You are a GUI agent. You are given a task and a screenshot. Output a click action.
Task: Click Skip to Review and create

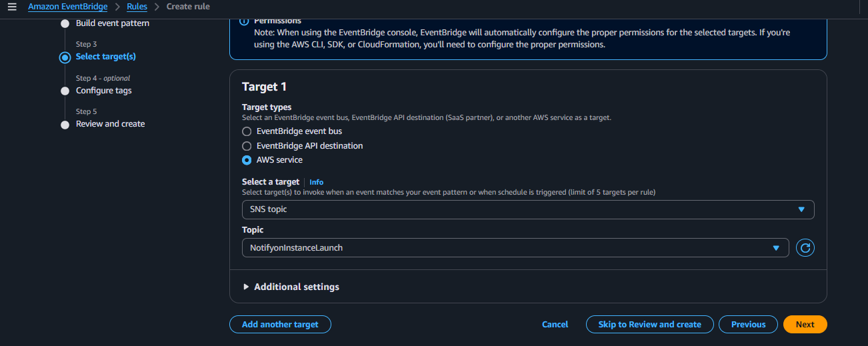click(649, 325)
